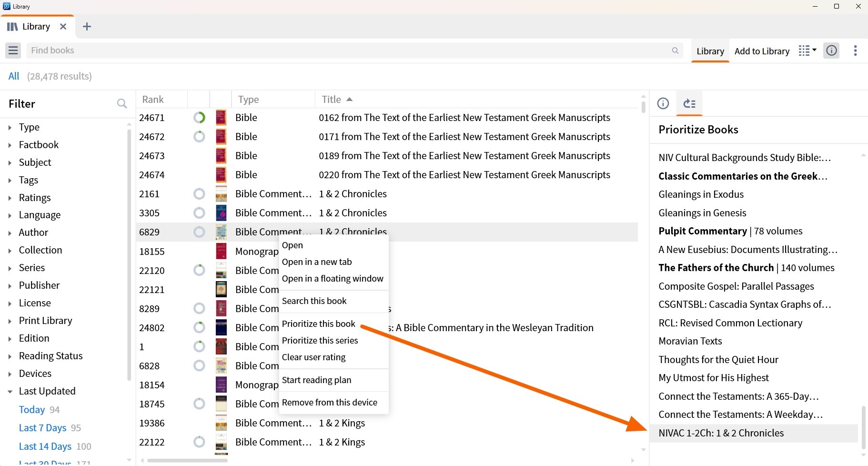Click reading status circle for rank 3305
This screenshot has height=466, width=868.
point(199,213)
